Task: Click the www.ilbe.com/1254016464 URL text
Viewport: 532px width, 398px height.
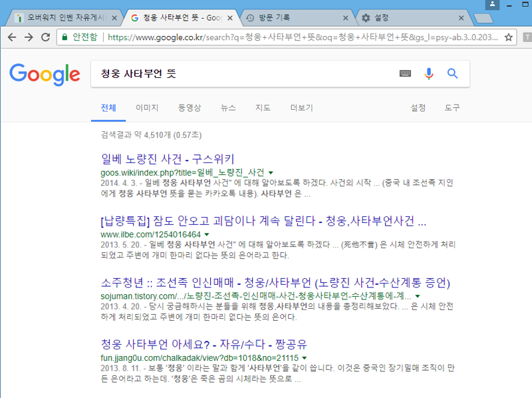Action: [151, 234]
